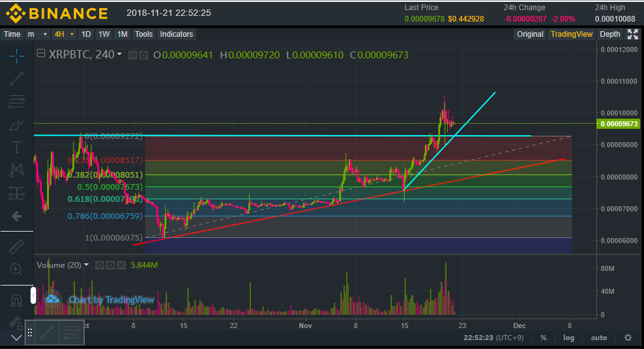Screen dimensions: 644x349
Task: Click the 22:52:23 (UTC+9) timezone selector
Action: pos(493,338)
